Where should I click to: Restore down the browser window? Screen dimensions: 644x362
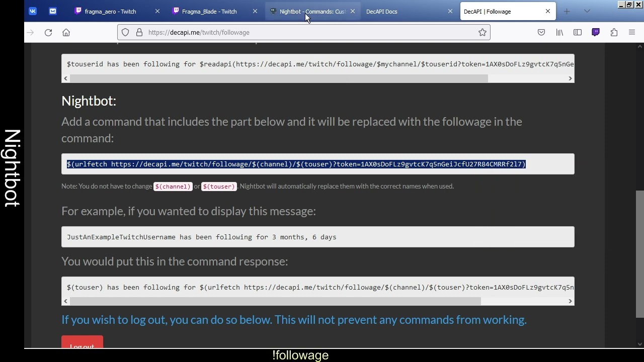coord(629,5)
